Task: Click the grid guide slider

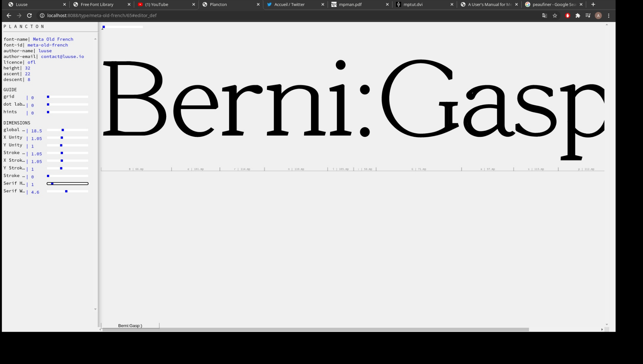Action: point(68,97)
